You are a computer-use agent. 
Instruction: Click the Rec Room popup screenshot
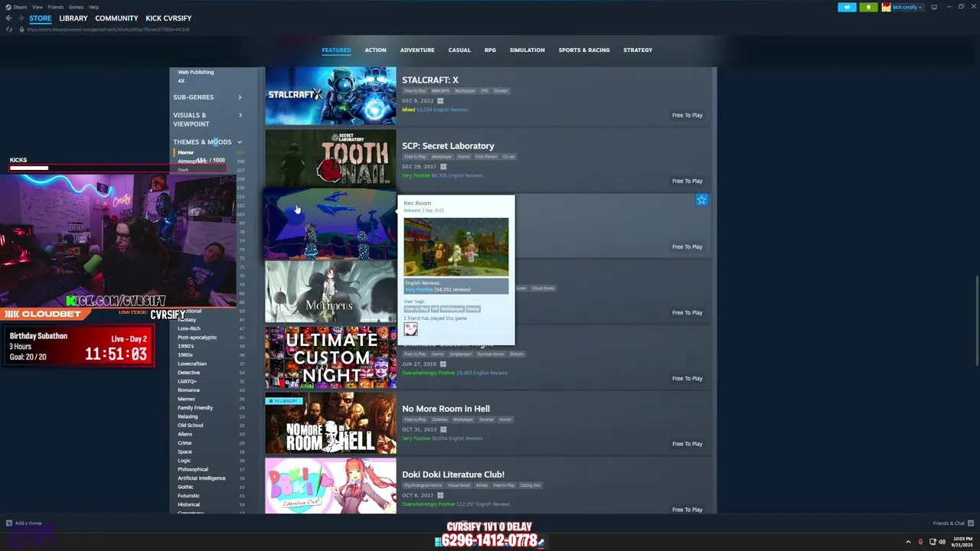pos(456,246)
